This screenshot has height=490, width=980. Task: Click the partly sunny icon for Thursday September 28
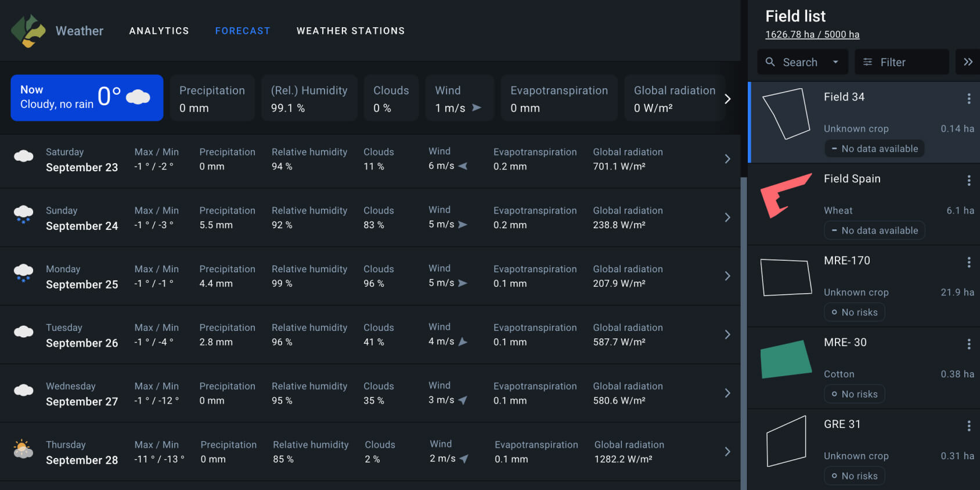point(24,449)
